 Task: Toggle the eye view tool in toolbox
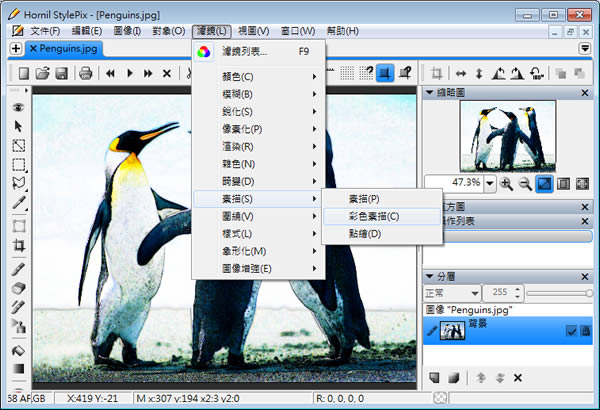[x=18, y=107]
